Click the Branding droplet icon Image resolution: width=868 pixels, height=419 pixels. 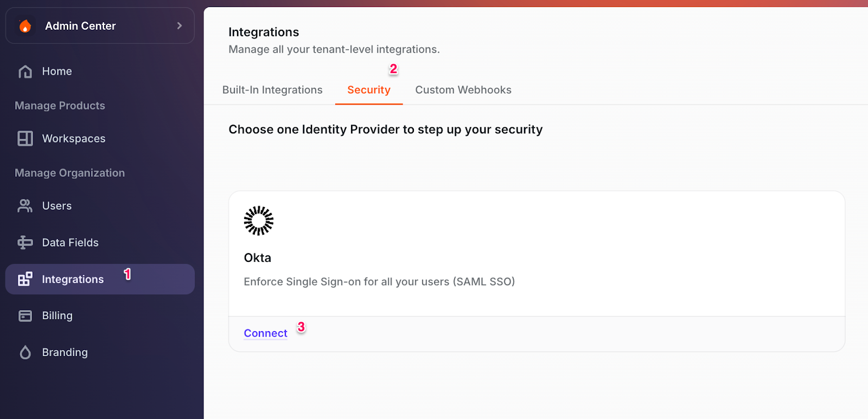(25, 353)
